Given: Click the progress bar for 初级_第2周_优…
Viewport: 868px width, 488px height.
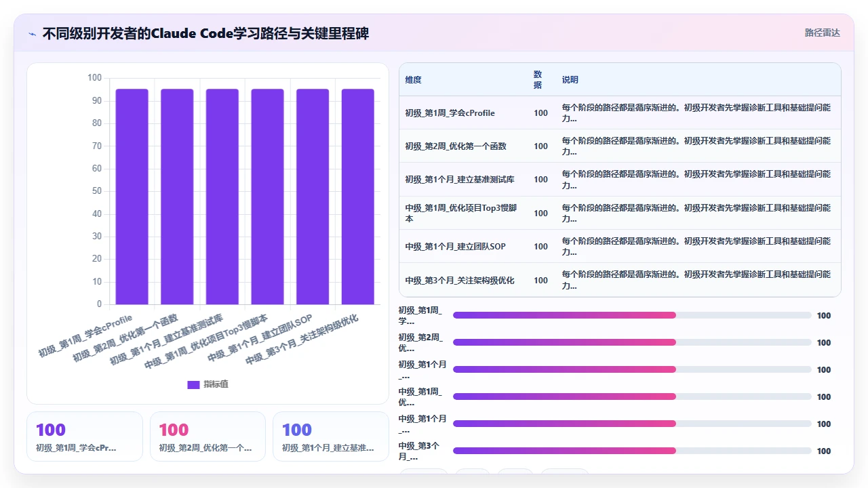Looking at the screenshot, I should tap(632, 342).
